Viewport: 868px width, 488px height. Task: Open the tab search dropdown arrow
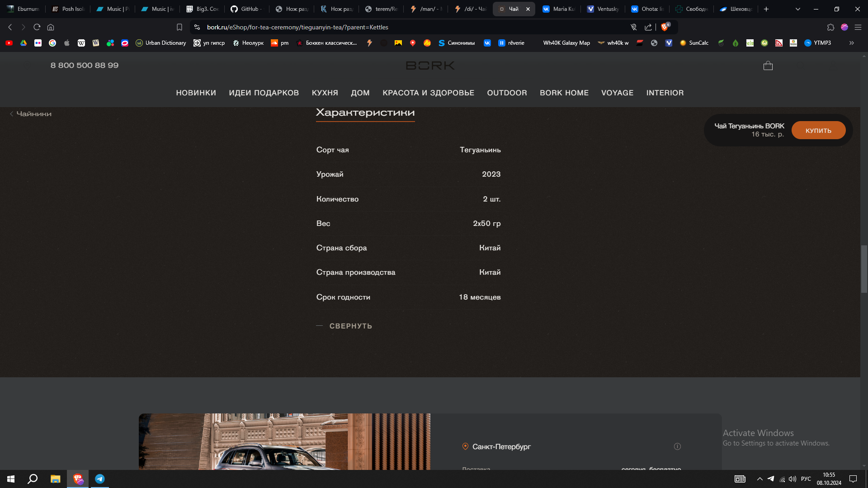tap(797, 9)
